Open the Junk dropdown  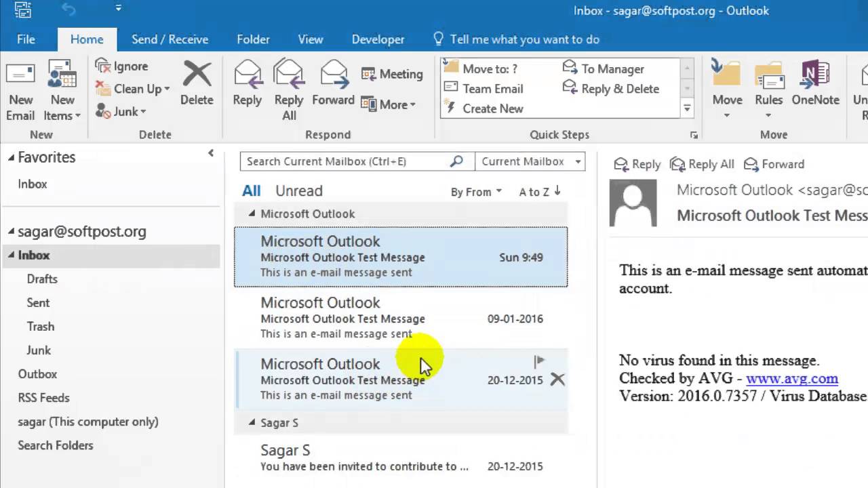coord(121,111)
